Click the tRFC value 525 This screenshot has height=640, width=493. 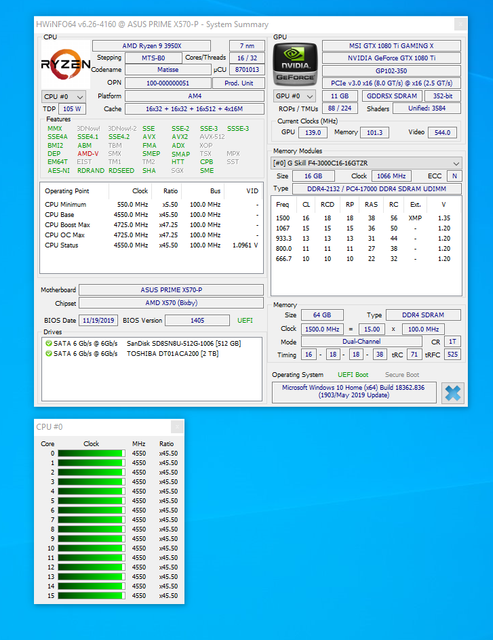[452, 354]
